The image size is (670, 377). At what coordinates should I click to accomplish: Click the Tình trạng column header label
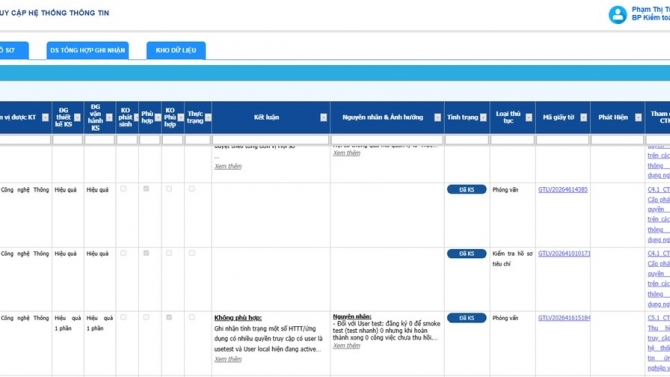pyautogui.click(x=462, y=117)
